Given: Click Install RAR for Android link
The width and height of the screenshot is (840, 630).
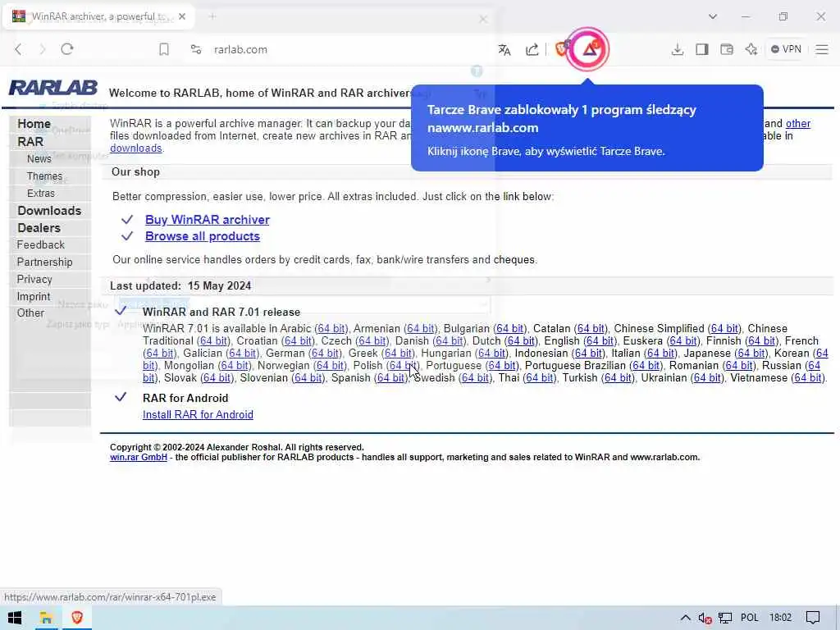Looking at the screenshot, I should click(x=198, y=414).
